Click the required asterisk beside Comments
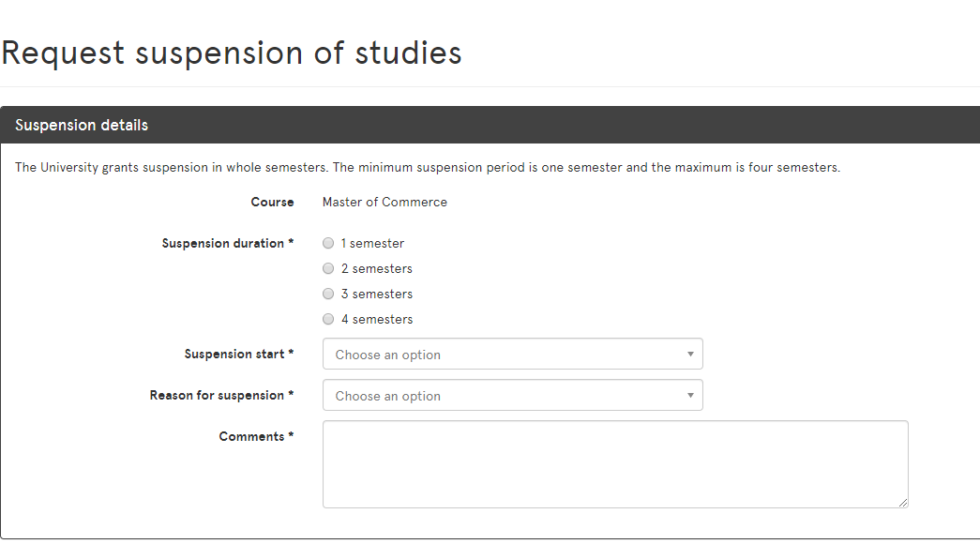Screen dimensions: 980x544 tap(291, 436)
